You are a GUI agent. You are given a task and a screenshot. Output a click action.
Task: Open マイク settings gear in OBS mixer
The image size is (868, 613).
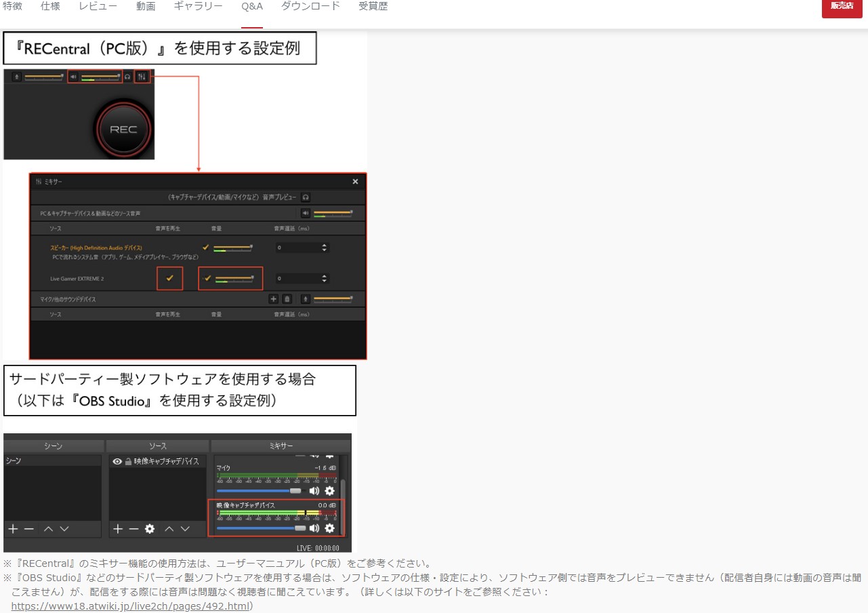tap(329, 490)
